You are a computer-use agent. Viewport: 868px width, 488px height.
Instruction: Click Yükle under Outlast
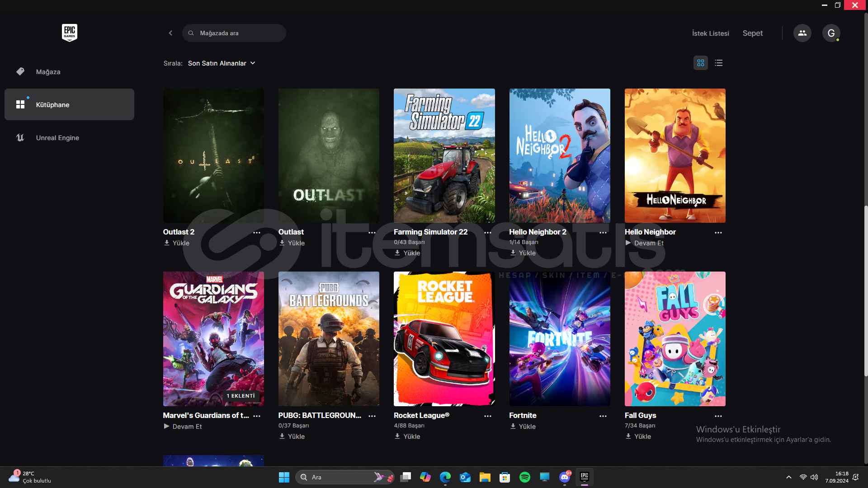pos(292,243)
